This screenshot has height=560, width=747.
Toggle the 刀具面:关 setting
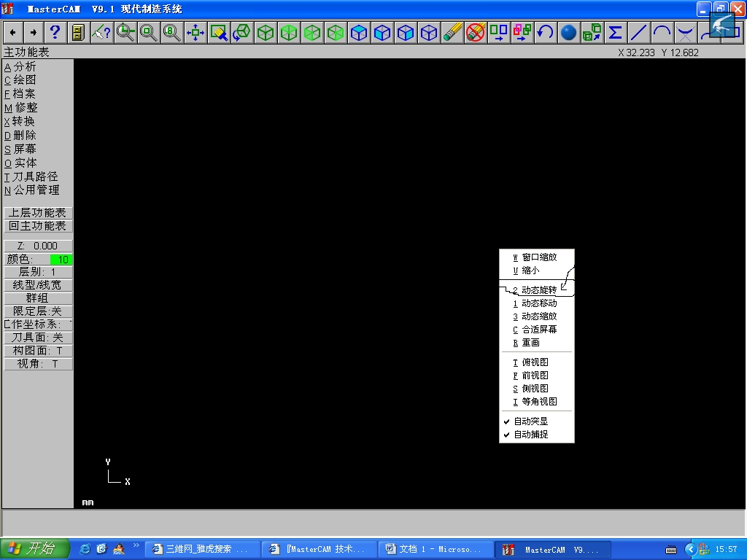[x=38, y=338]
